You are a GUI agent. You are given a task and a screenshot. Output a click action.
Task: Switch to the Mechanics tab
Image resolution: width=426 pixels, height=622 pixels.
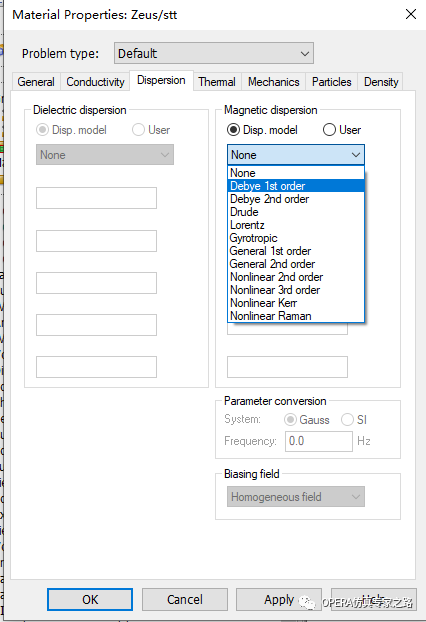pos(274,82)
